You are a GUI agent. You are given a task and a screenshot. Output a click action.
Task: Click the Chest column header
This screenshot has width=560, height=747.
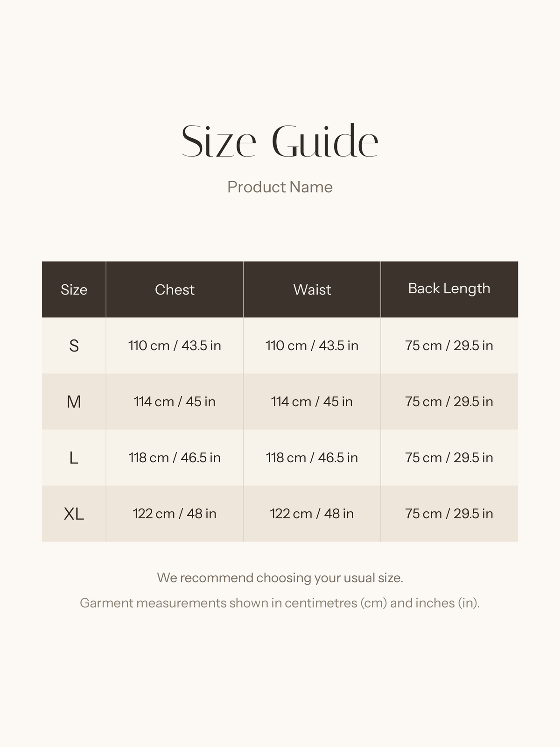point(175,289)
